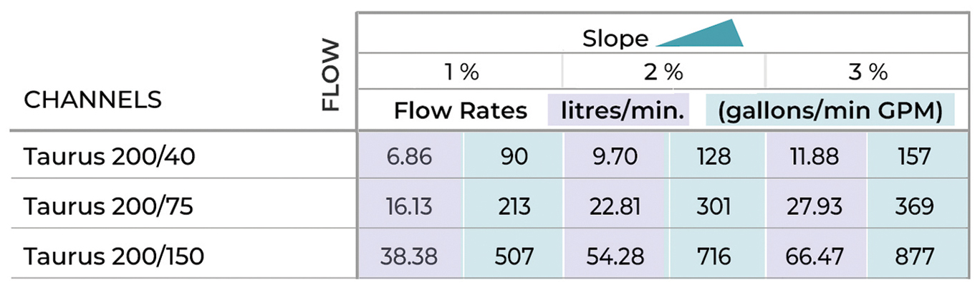This screenshot has width=980, height=288.
Task: Select the 6.86 litres cell
Action: pyautogui.click(x=410, y=156)
